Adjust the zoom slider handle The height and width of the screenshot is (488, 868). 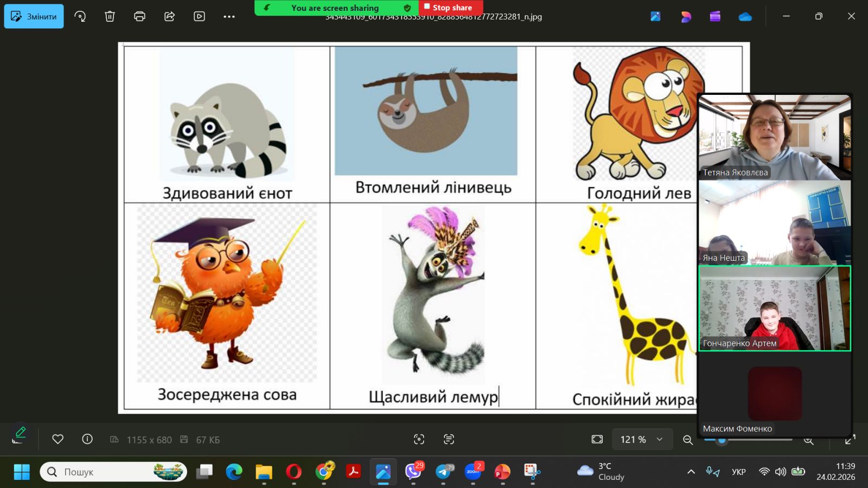tap(722, 440)
